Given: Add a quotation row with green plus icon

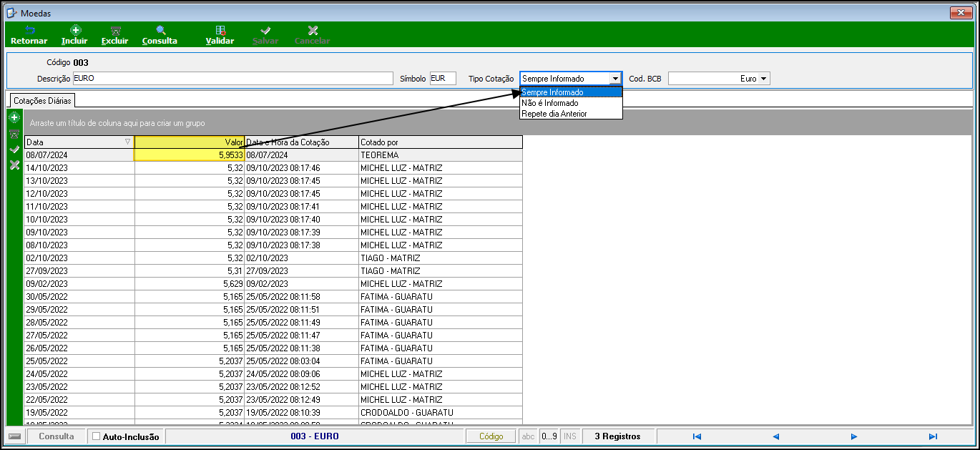Looking at the screenshot, I should [x=14, y=117].
